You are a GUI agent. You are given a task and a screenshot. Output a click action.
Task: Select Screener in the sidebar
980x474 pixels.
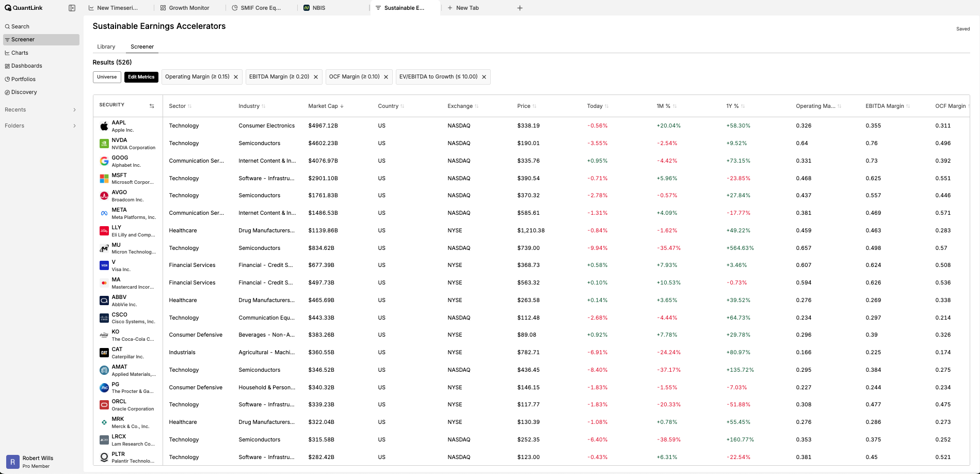(x=41, y=39)
